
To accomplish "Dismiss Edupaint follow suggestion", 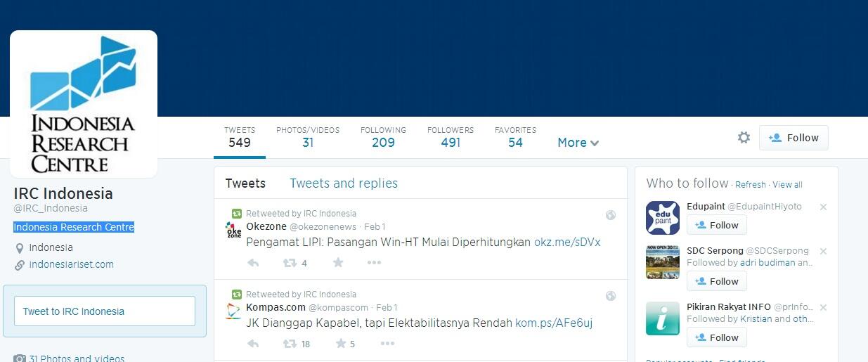I will tap(823, 207).
